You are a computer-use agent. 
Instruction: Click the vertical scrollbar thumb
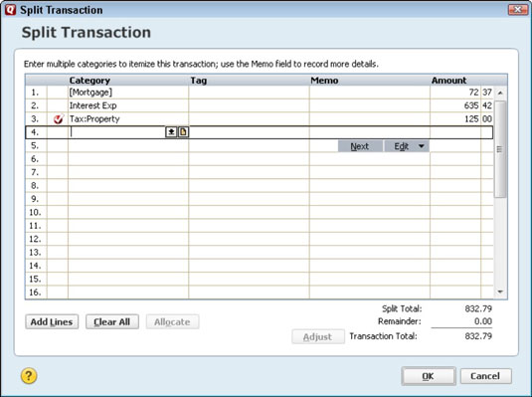500,148
